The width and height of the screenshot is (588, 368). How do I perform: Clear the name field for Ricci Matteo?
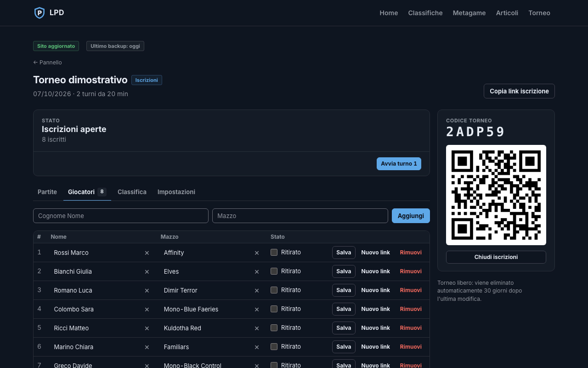(x=147, y=328)
